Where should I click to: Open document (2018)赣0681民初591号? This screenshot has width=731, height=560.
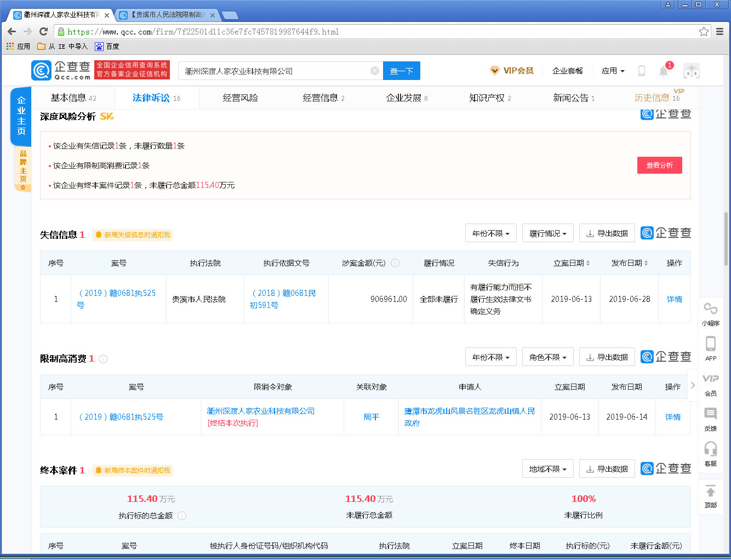(284, 299)
